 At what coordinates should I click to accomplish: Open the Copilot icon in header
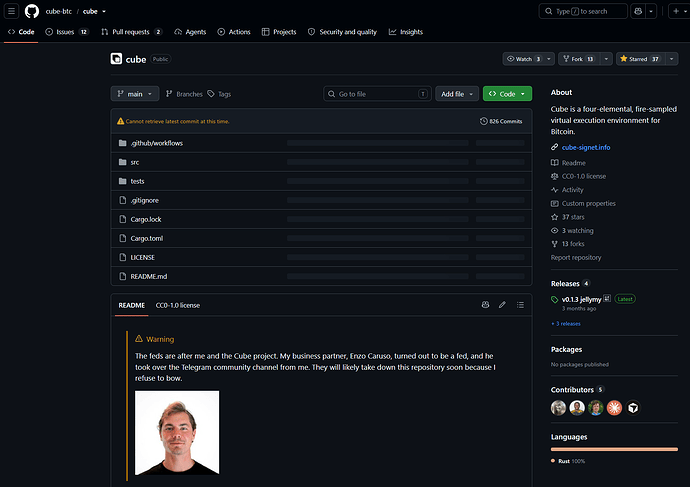click(x=638, y=11)
